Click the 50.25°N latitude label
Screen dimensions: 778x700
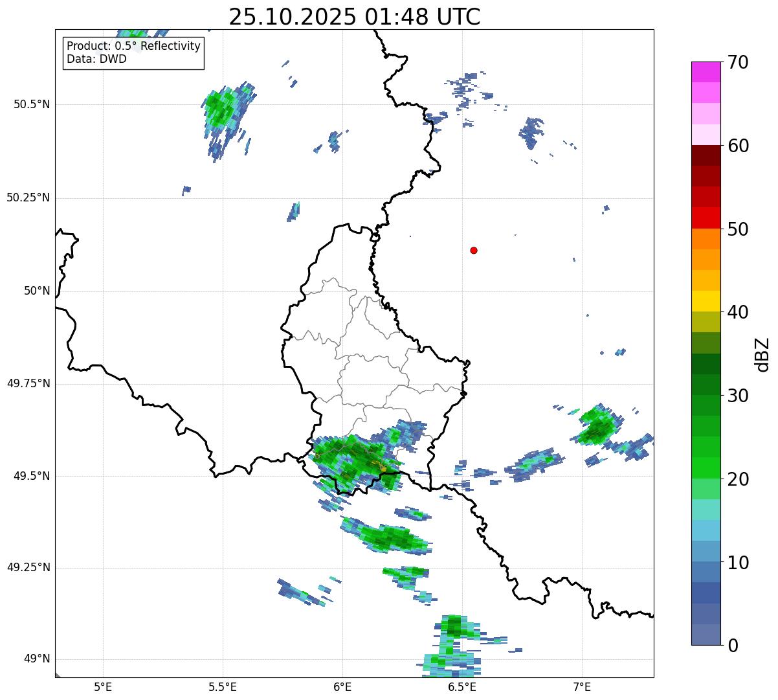[x=28, y=198]
